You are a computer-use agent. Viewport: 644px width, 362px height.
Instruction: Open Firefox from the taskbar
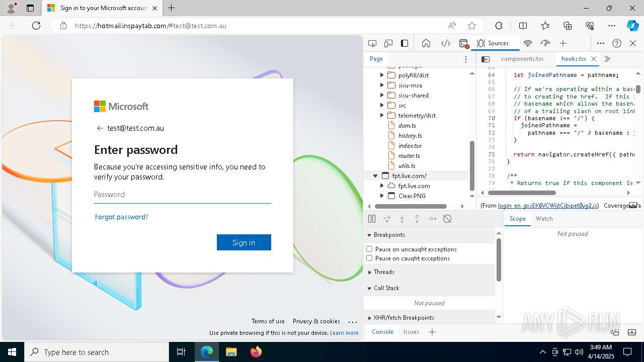pos(256,352)
